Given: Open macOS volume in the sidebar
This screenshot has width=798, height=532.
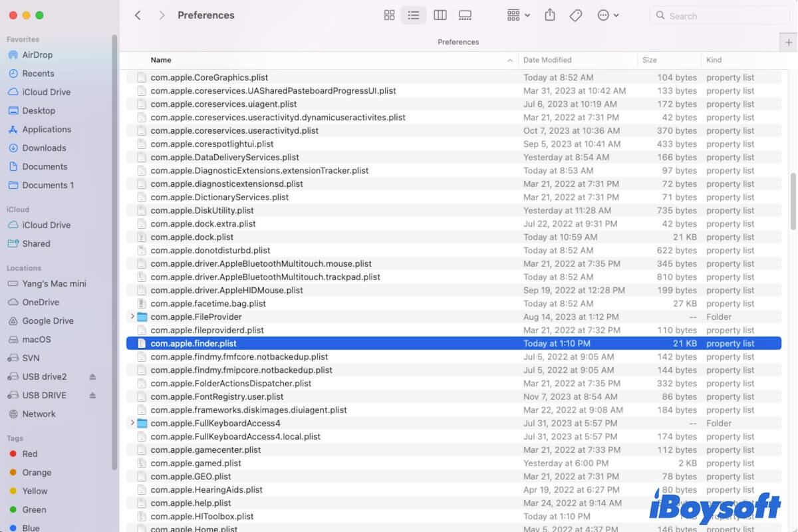Looking at the screenshot, I should click(37, 340).
